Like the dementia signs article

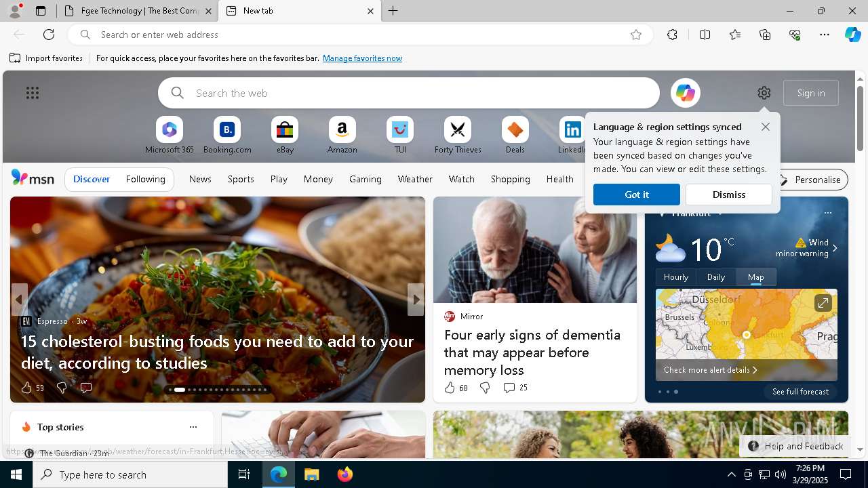tap(456, 388)
